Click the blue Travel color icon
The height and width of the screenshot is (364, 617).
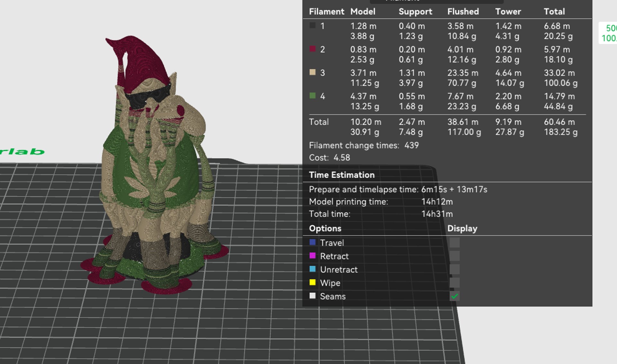click(x=312, y=242)
